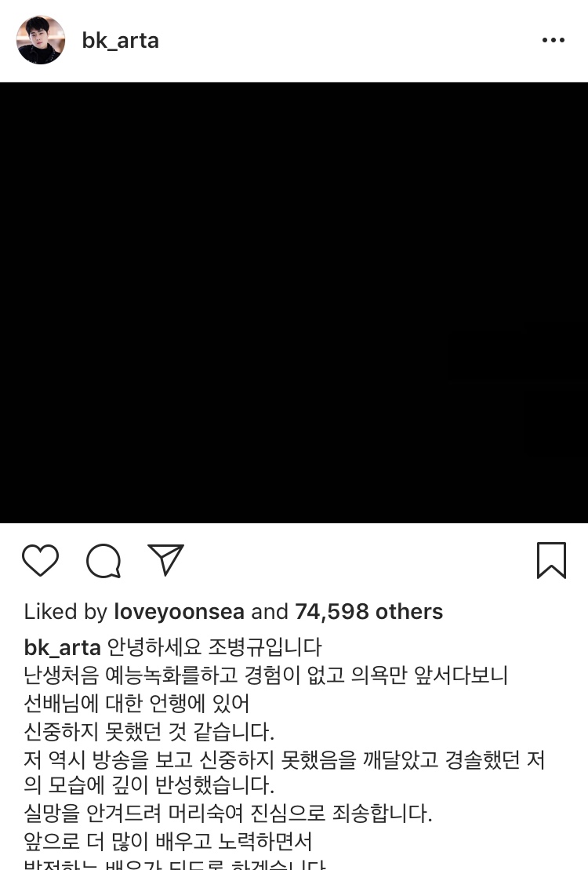
Task: Tap the caption line 앞으로 더 많이 배우고 노력하면서
Action: [x=168, y=841]
